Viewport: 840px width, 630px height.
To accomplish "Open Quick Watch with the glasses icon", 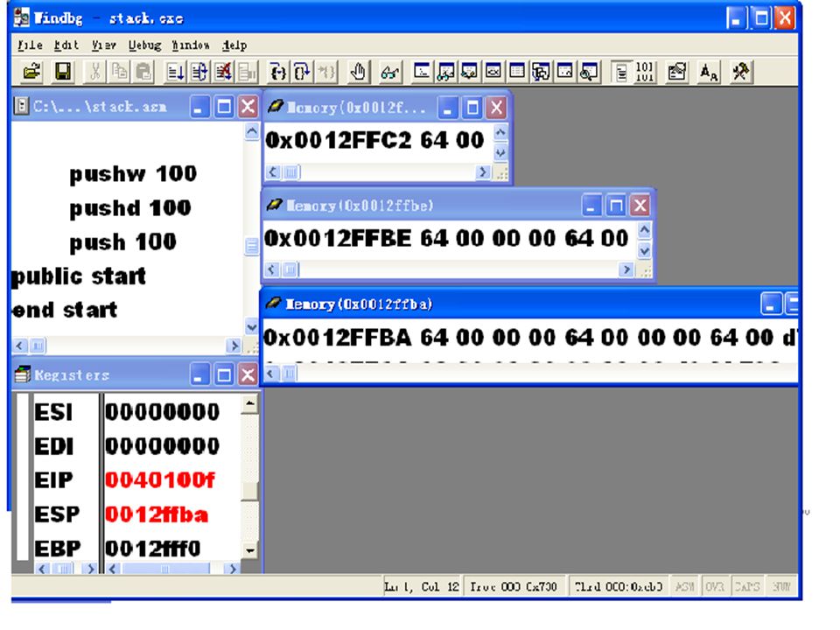I will [x=390, y=71].
